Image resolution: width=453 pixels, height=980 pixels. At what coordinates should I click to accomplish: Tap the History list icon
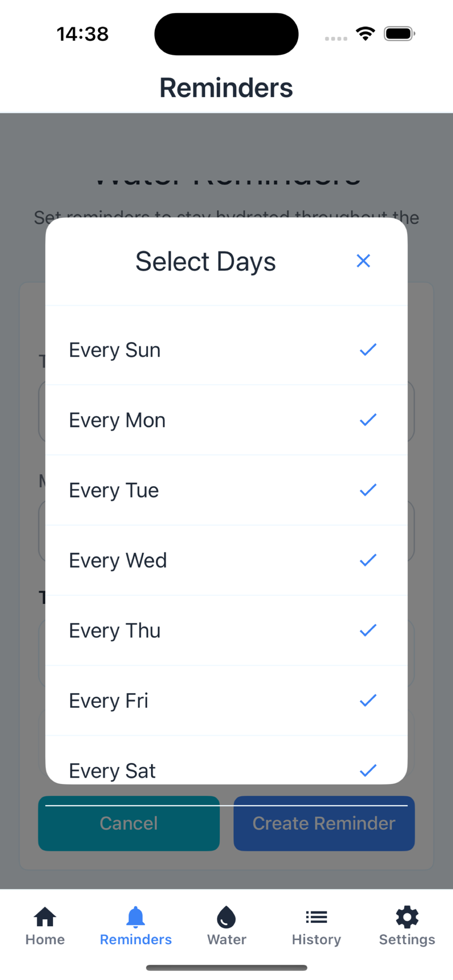pyautogui.click(x=317, y=917)
